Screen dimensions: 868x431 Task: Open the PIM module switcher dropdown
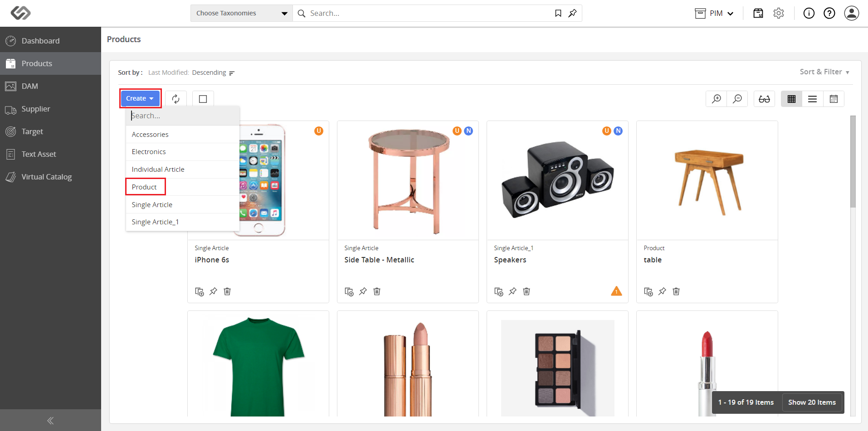pyautogui.click(x=714, y=13)
